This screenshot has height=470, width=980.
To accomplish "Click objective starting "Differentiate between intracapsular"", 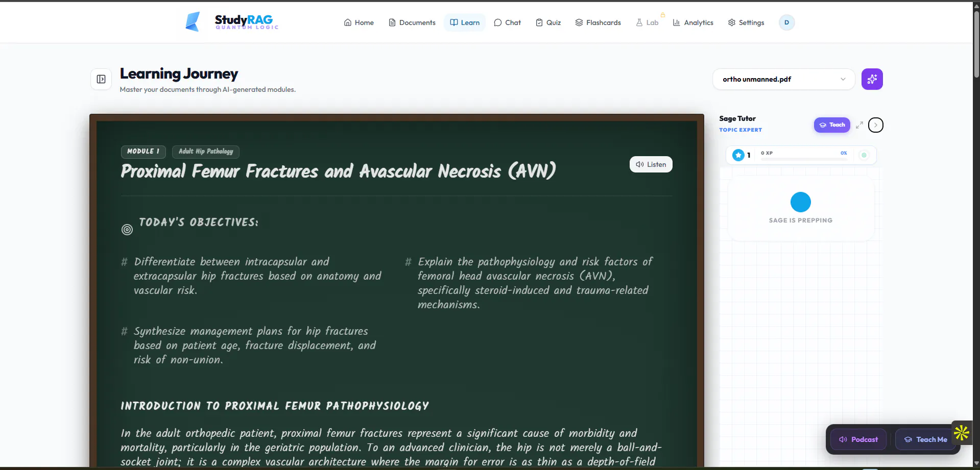I will click(257, 276).
